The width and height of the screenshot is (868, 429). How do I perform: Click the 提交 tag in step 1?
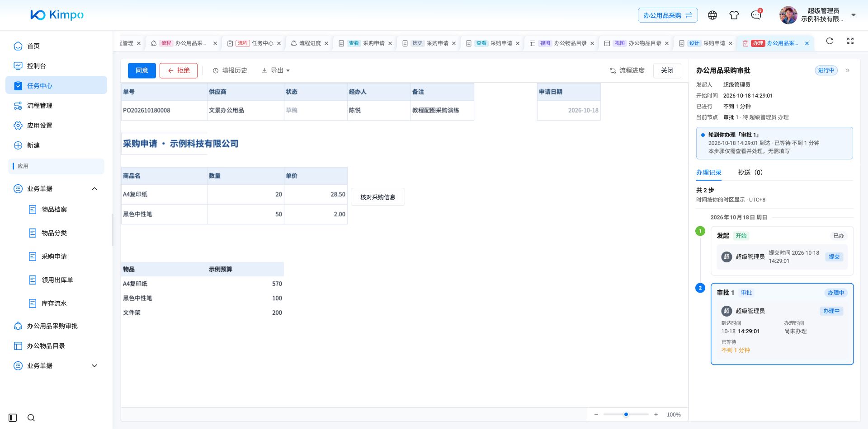(x=834, y=256)
